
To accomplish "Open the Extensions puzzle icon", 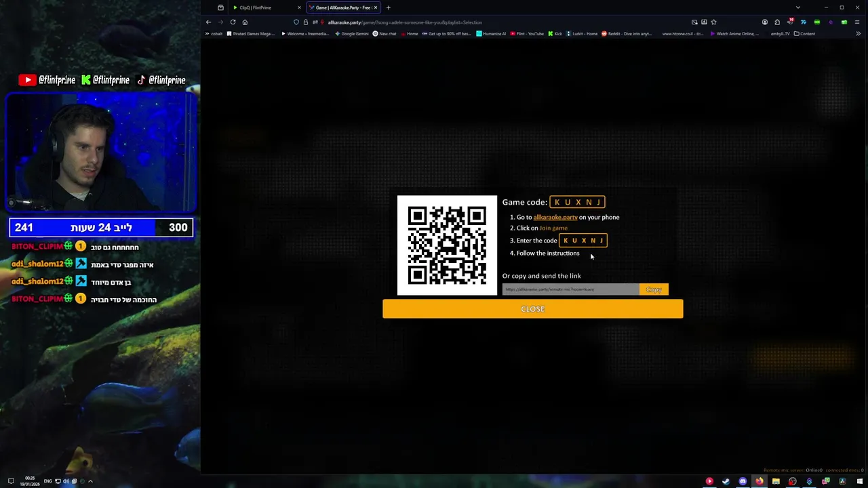I will [777, 22].
